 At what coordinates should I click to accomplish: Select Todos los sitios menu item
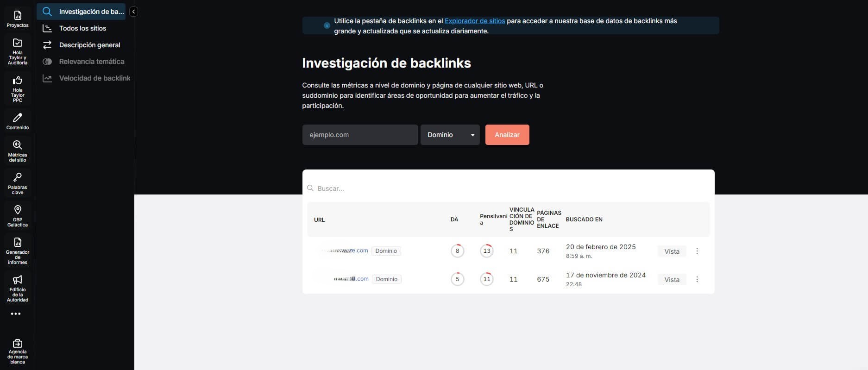pyautogui.click(x=82, y=28)
